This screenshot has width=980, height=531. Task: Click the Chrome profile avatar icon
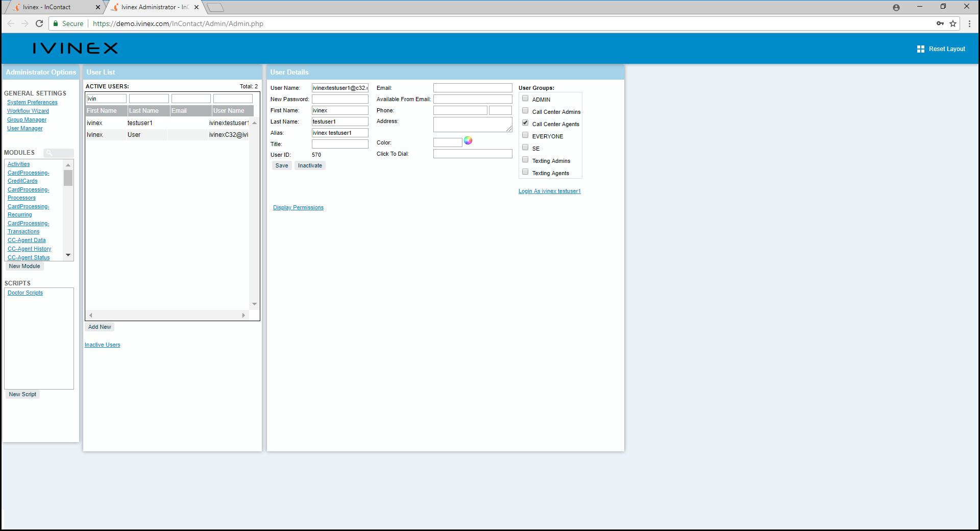click(x=896, y=7)
